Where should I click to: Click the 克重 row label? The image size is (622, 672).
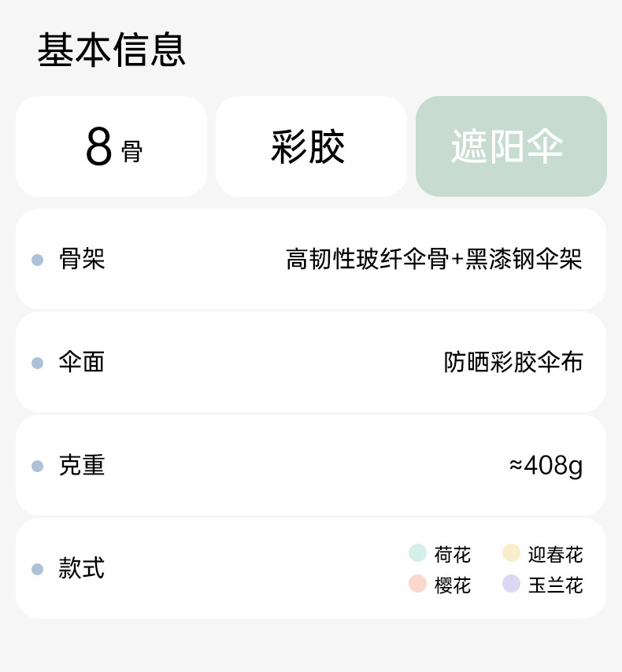pos(82,466)
